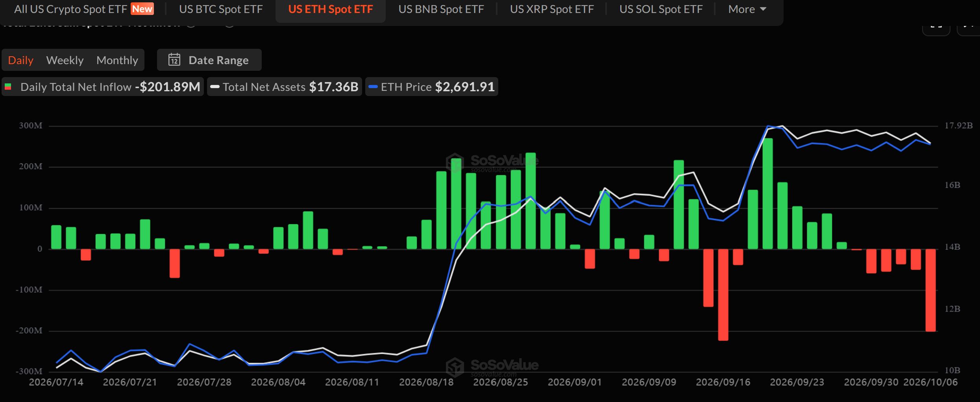
Task: Switch chart to Weekly interval
Action: pyautogui.click(x=65, y=60)
